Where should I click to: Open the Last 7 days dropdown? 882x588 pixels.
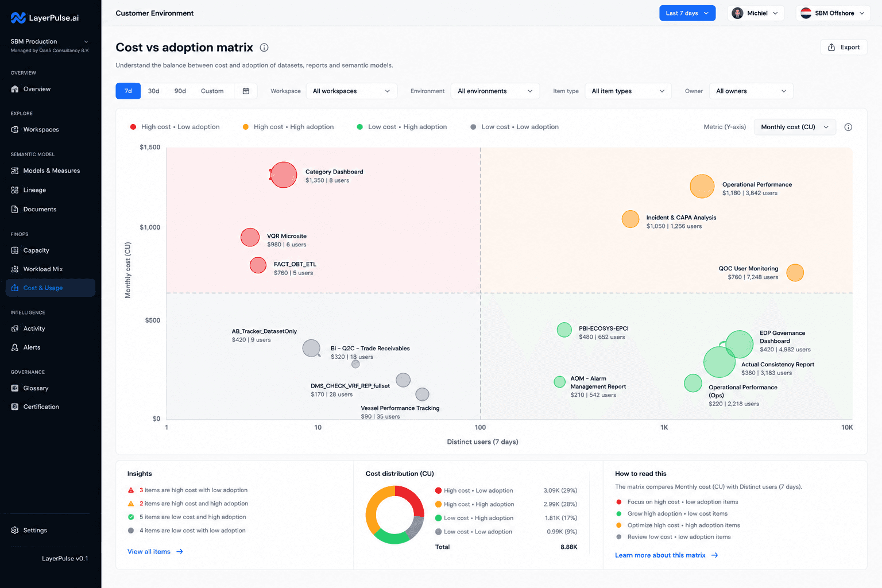pyautogui.click(x=687, y=13)
